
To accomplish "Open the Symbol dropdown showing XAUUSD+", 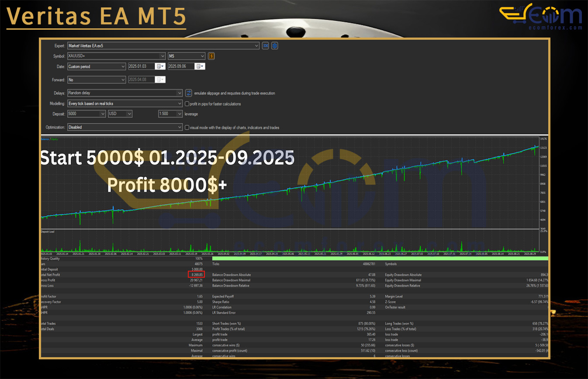I will (116, 56).
